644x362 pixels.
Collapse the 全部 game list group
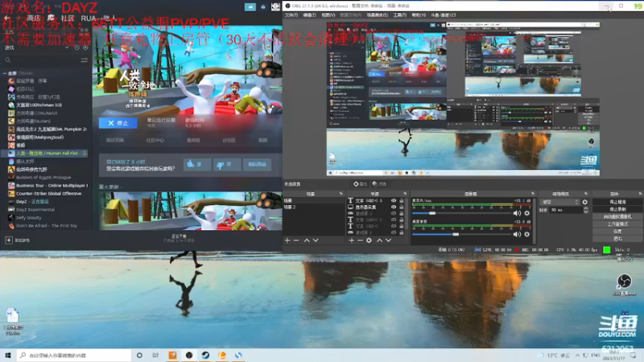[5, 73]
